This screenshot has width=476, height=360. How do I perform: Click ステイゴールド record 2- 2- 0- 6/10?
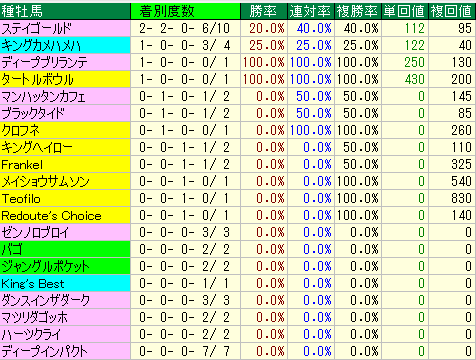(185, 28)
